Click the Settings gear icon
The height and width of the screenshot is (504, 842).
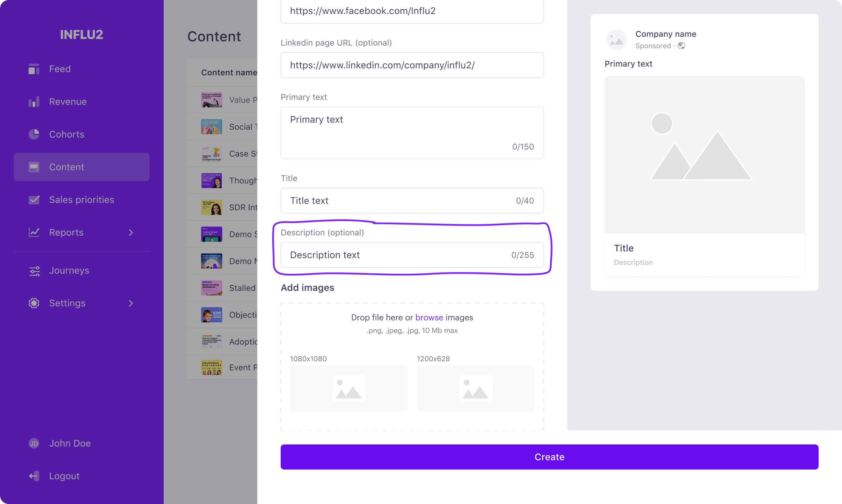[34, 303]
